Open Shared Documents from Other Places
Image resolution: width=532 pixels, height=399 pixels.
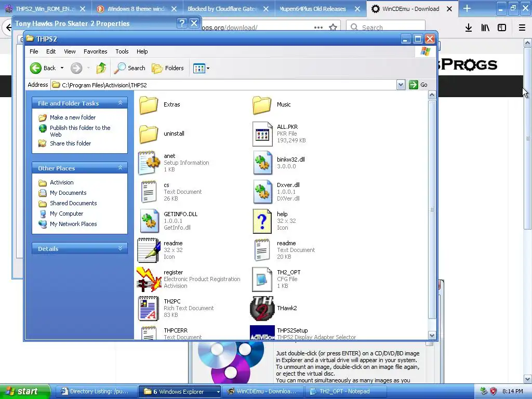tap(73, 203)
